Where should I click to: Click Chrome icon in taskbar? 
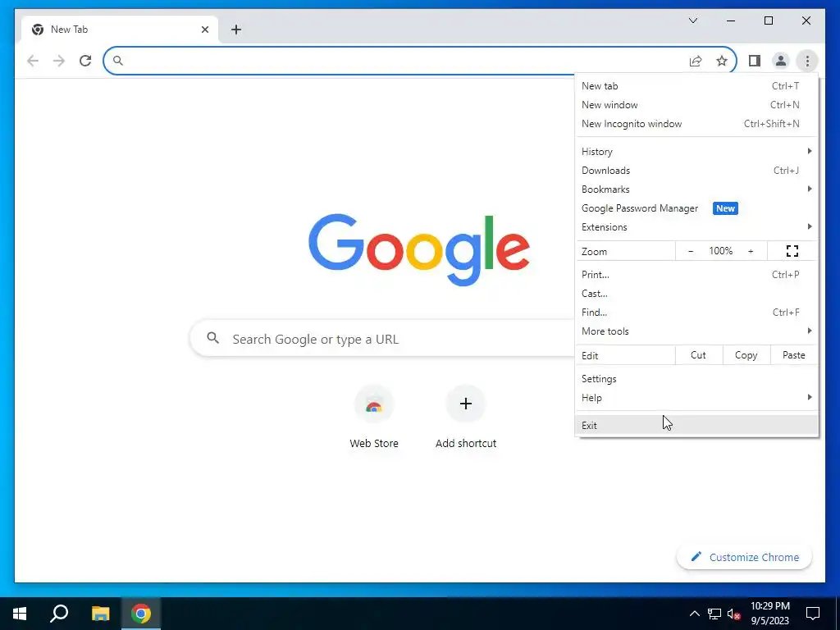coord(141,614)
